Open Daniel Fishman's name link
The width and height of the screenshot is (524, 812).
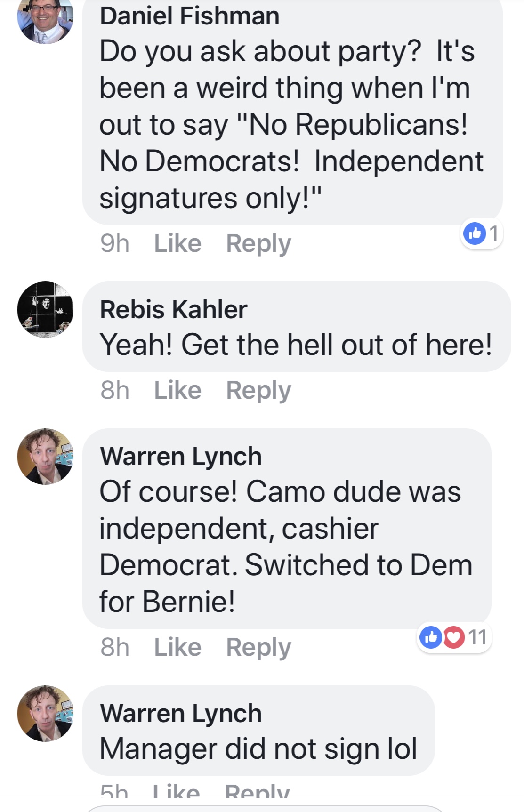190,16
